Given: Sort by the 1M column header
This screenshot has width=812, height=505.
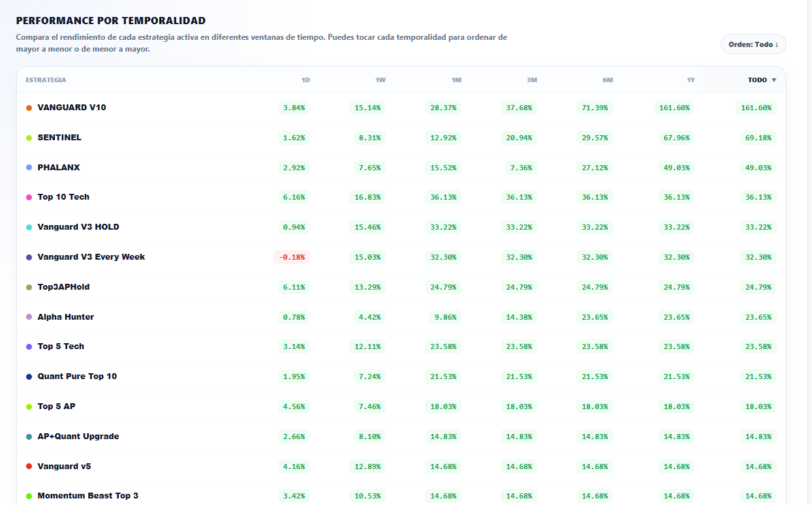Looking at the screenshot, I should 456,80.
